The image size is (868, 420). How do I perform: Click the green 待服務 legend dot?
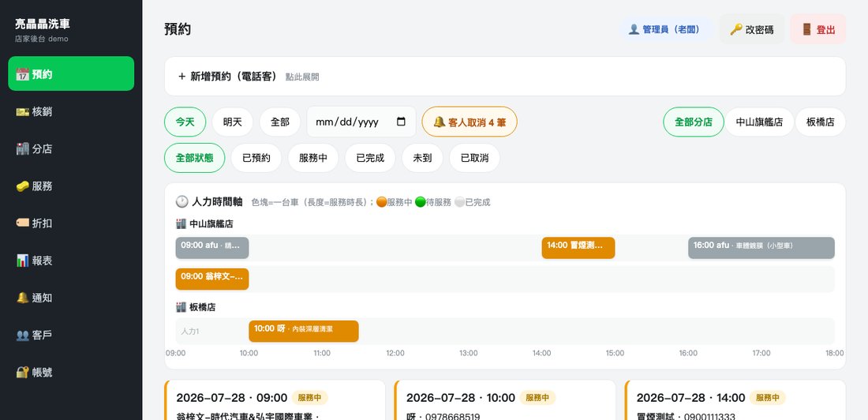pos(420,202)
